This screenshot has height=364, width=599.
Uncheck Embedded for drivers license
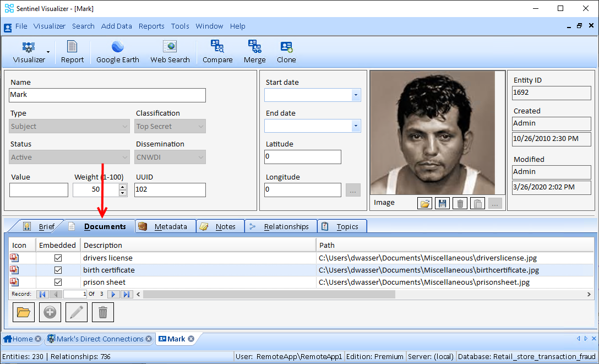(x=58, y=258)
